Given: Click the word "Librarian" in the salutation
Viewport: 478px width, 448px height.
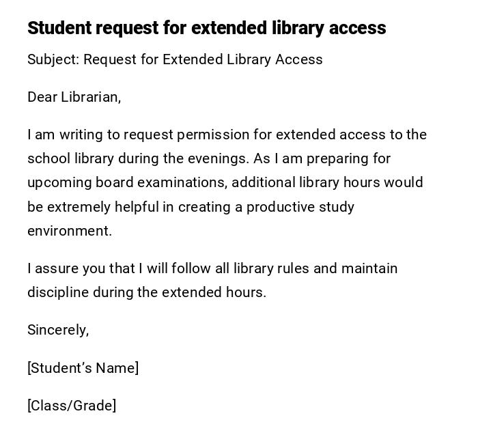Looking at the screenshot, I should (x=89, y=97).
